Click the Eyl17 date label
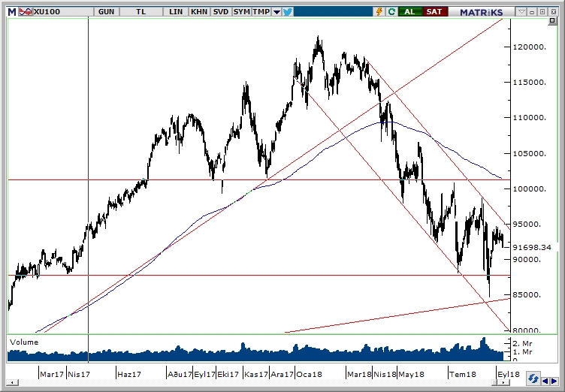565x392 pixels. [204, 374]
